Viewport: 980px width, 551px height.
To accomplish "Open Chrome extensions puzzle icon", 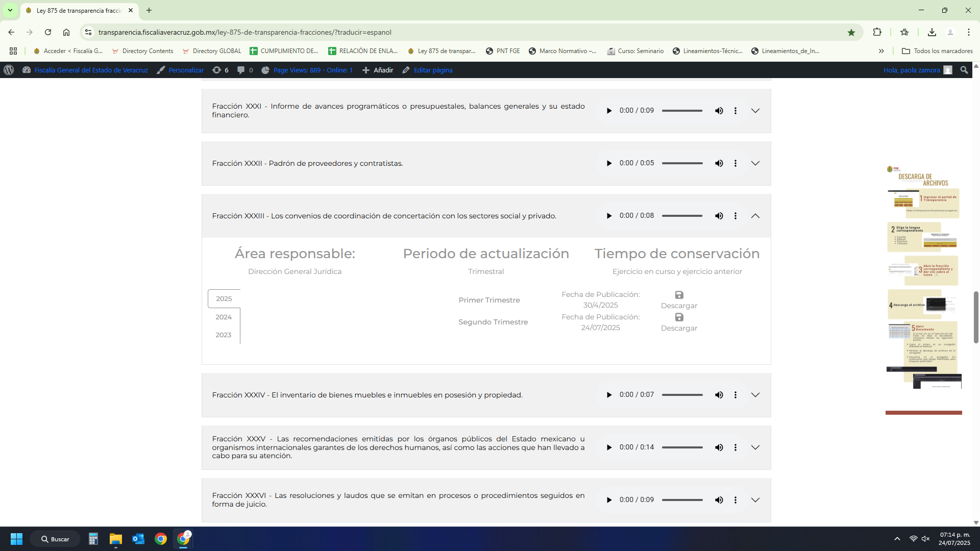I will [x=877, y=32].
